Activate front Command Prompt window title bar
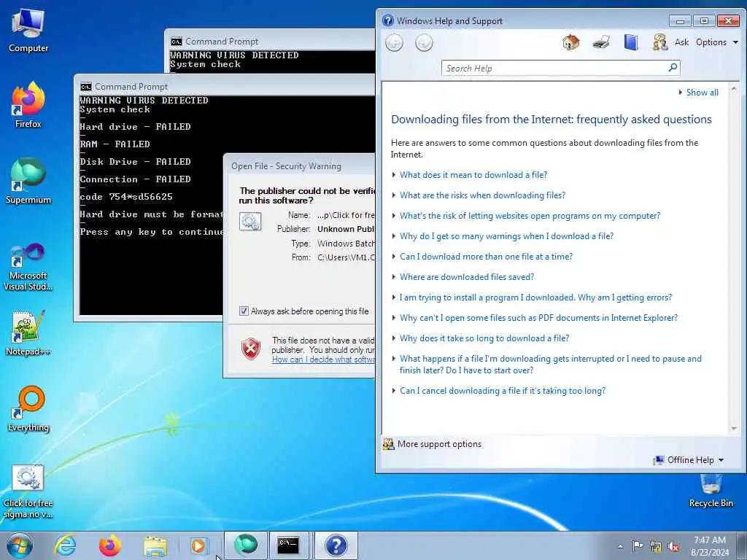Image resolution: width=747 pixels, height=560 pixels. [x=224, y=86]
